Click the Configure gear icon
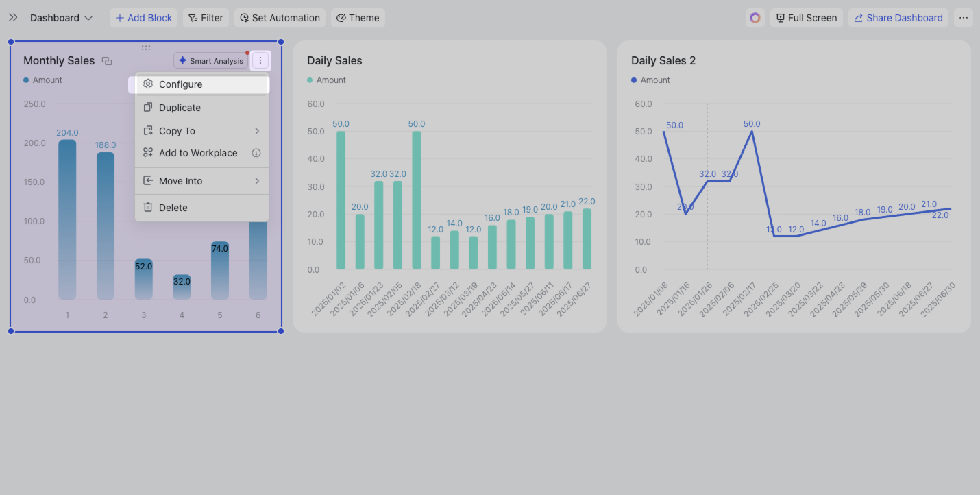 (x=147, y=84)
